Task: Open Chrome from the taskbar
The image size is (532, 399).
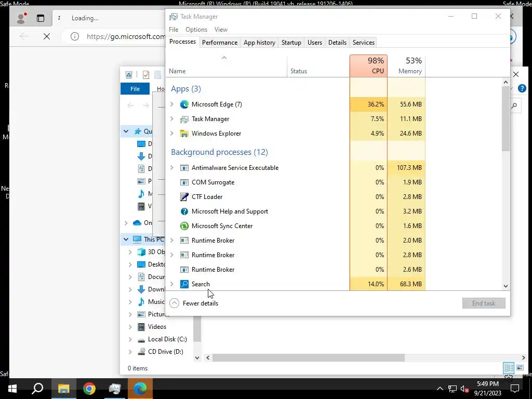Action: pyautogui.click(x=89, y=389)
